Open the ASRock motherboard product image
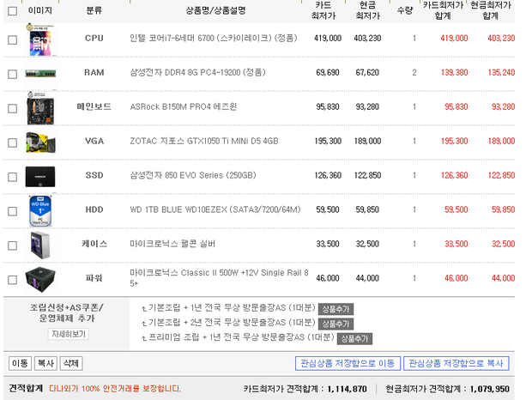532x400 pixels. click(x=40, y=108)
